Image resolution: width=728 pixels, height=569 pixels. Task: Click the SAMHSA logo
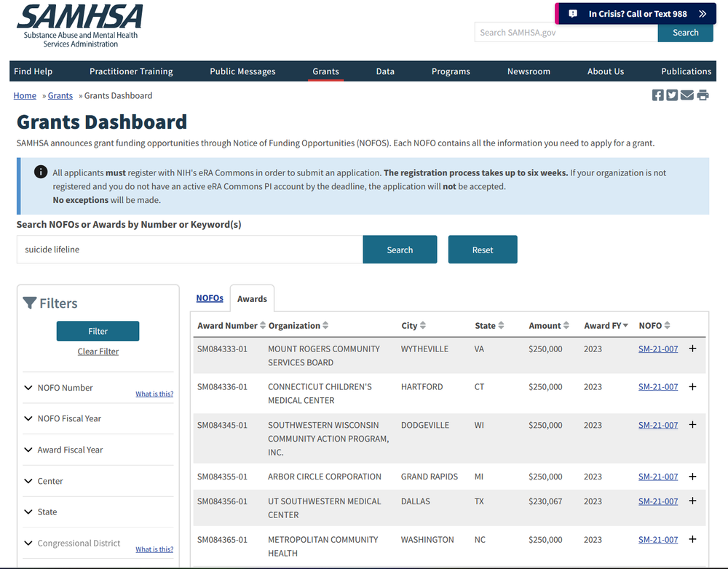[80, 26]
